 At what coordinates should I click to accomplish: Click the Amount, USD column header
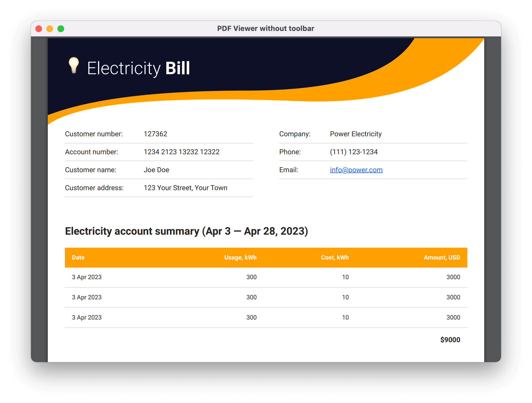[442, 258]
